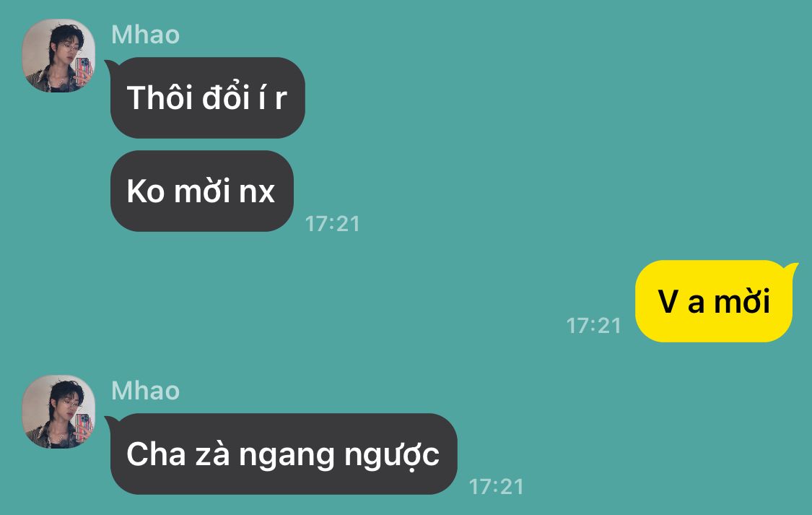Click the word "Thôi" in the first message
The height and width of the screenshot is (515, 812).
160,98
